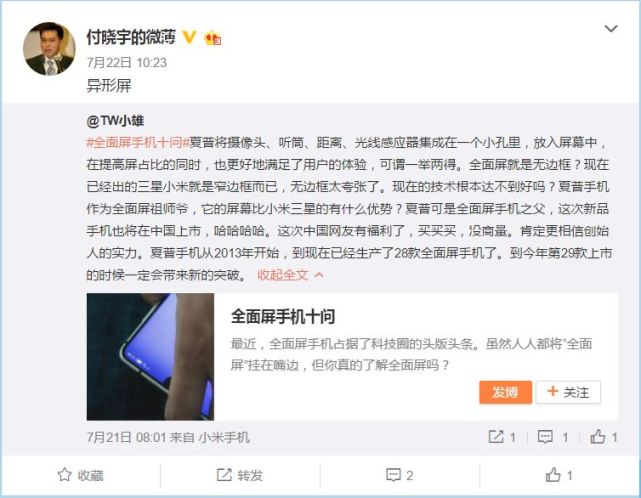
Task: Open the 全面屏手机十问 card title
Action: pyautogui.click(x=283, y=316)
